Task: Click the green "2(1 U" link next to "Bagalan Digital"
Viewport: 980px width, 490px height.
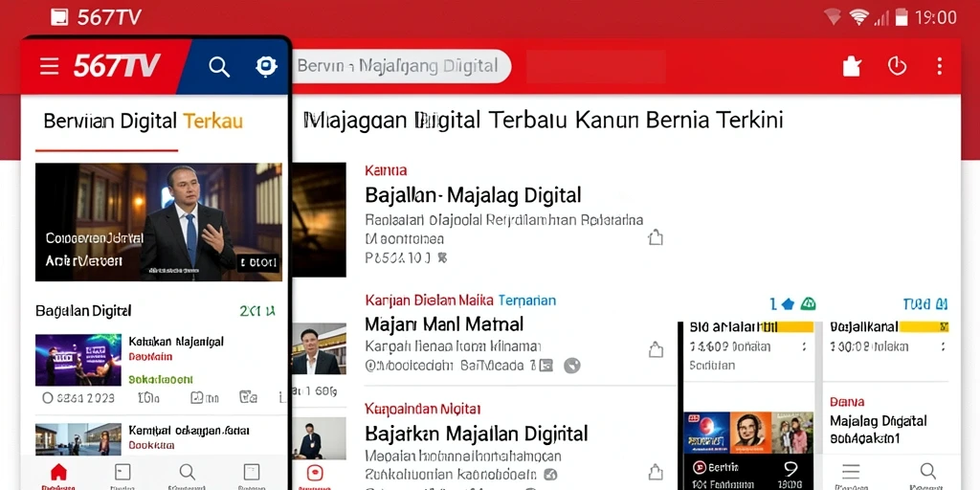Action: (x=257, y=311)
